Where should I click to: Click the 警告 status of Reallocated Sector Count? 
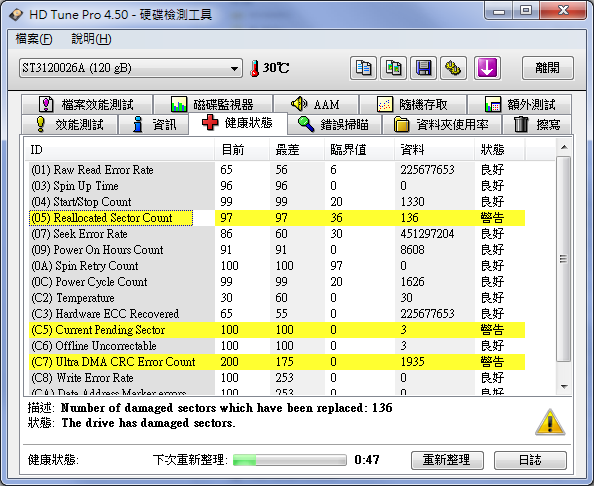pyautogui.click(x=492, y=218)
